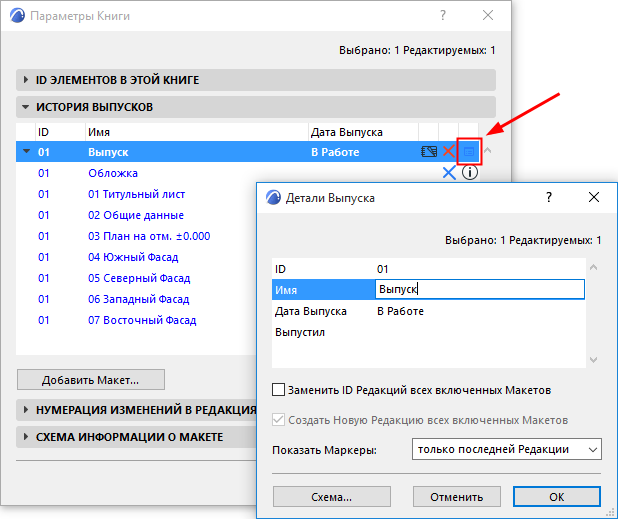
Task: Click the scroll up arrow in the Детали Выпуска table
Action: (593, 268)
